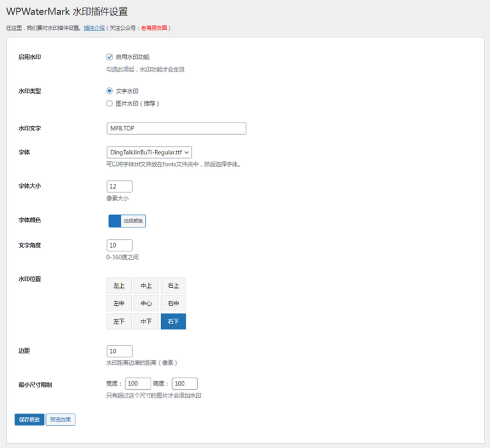Set watermark position to 中上

(x=146, y=286)
